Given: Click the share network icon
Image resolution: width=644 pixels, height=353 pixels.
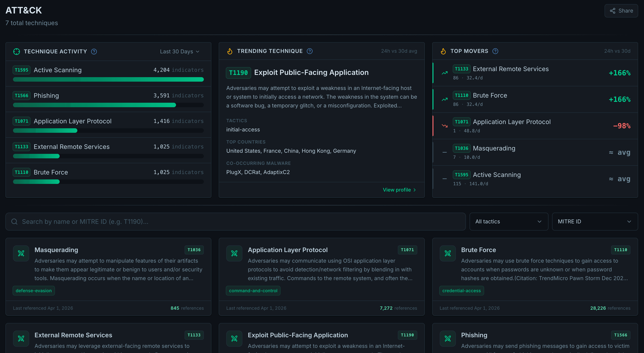Looking at the screenshot, I should click(612, 11).
